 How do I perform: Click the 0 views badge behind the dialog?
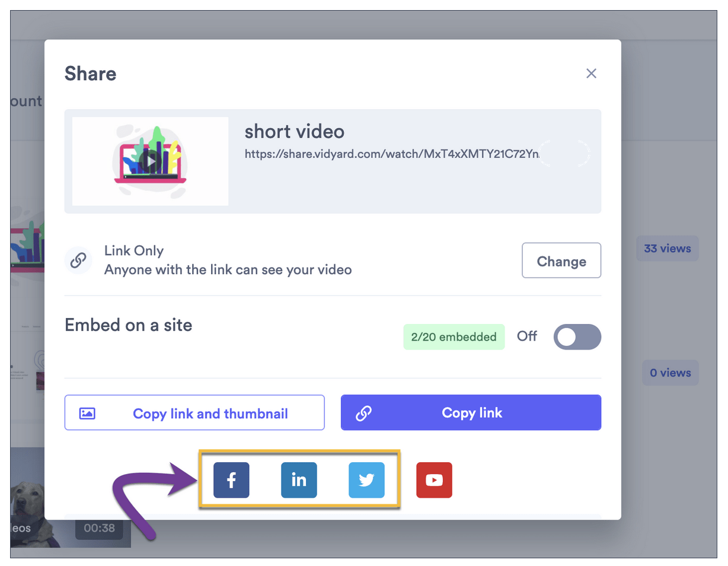pyautogui.click(x=670, y=373)
